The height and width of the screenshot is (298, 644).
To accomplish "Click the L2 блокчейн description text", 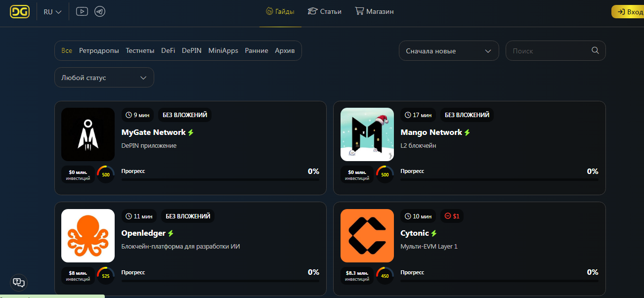I will click(x=418, y=146).
